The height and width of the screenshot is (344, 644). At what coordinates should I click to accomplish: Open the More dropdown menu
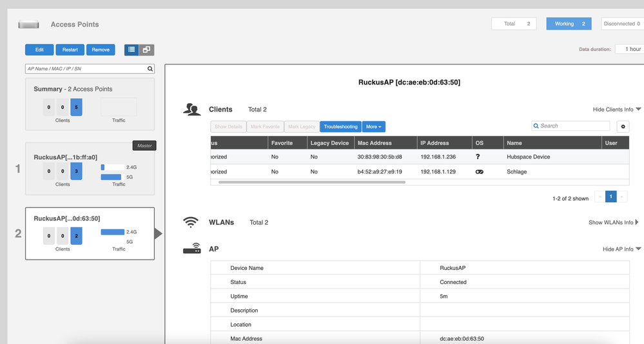point(374,127)
